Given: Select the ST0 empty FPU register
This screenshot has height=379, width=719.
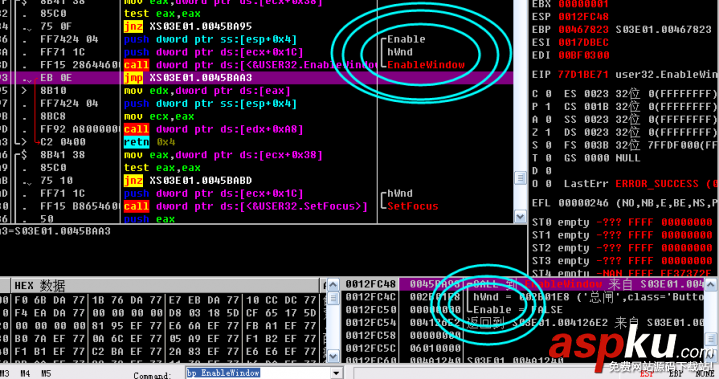Looking at the screenshot, I should (622, 222).
